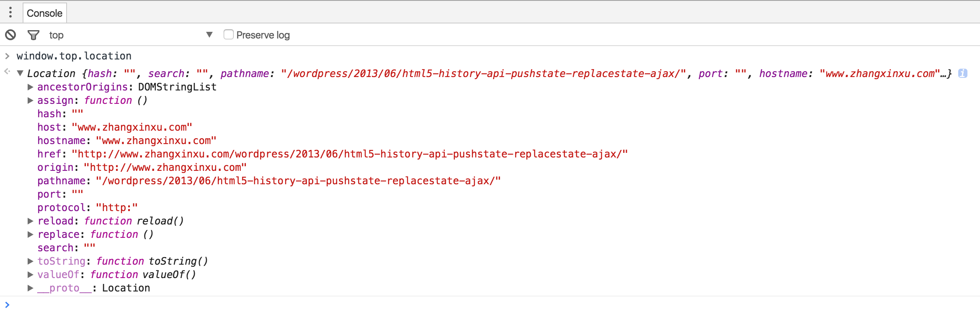This screenshot has width=980, height=330.
Task: Click the blue info badge after Location summary
Action: click(x=963, y=73)
